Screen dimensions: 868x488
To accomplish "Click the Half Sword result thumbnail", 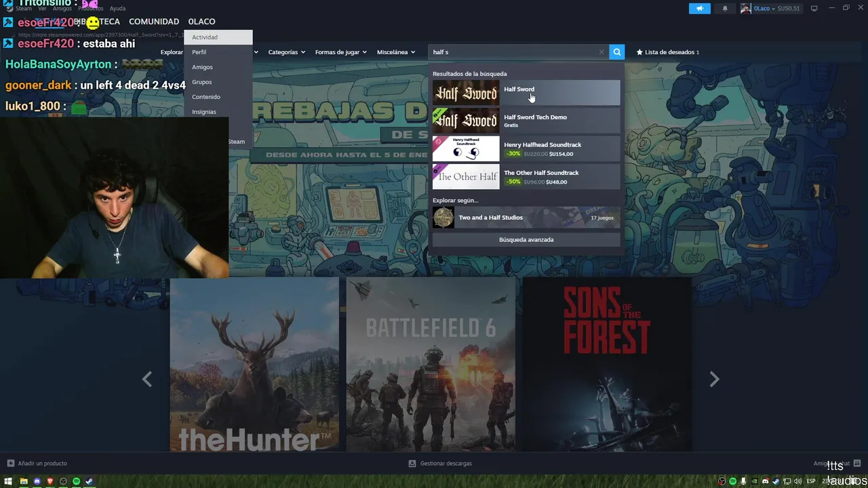I will [466, 93].
